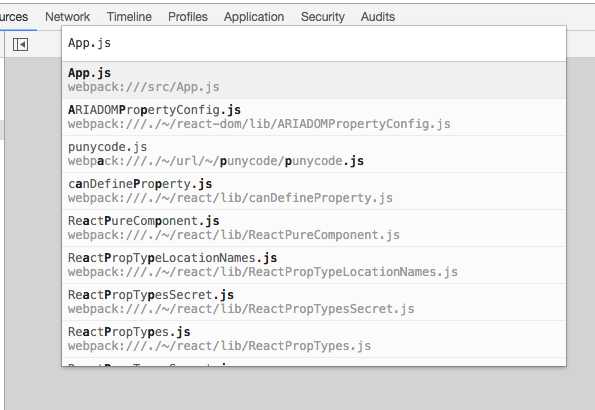Click the Sources tab

14,17
